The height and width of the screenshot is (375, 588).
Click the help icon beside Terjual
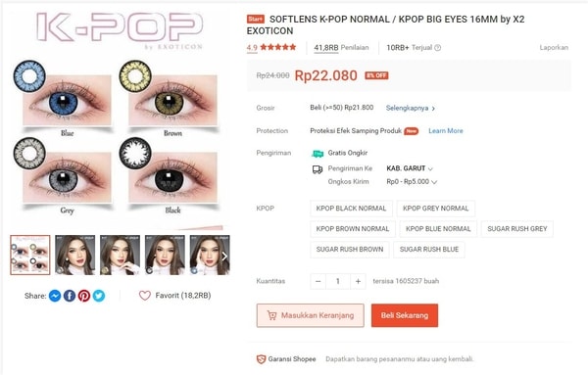click(x=437, y=48)
